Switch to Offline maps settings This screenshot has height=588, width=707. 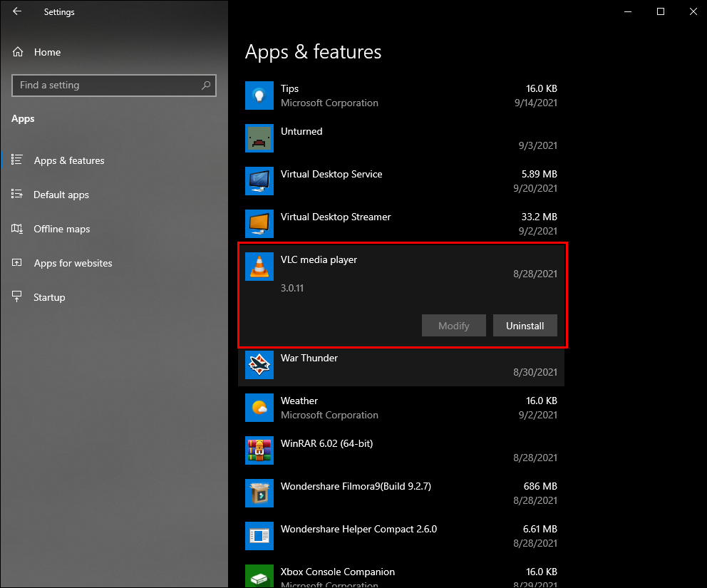[62, 229]
